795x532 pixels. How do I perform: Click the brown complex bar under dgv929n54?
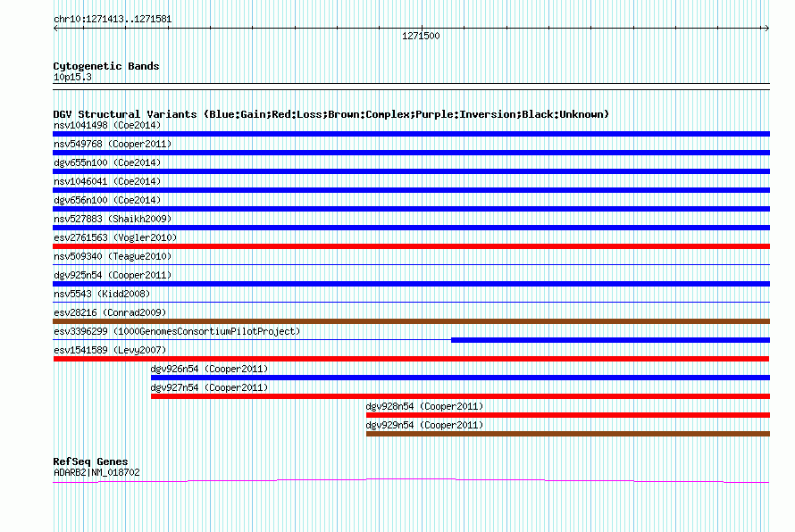coord(568,434)
